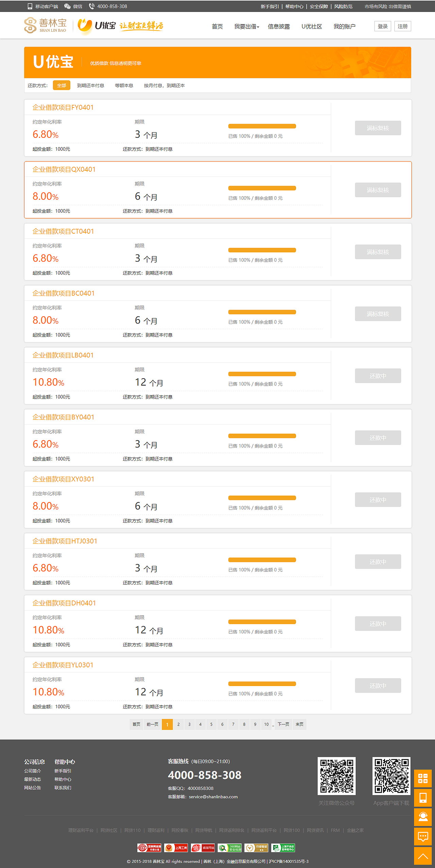Open the U优社区 navigation tab
The image size is (435, 868).
coord(312,27)
